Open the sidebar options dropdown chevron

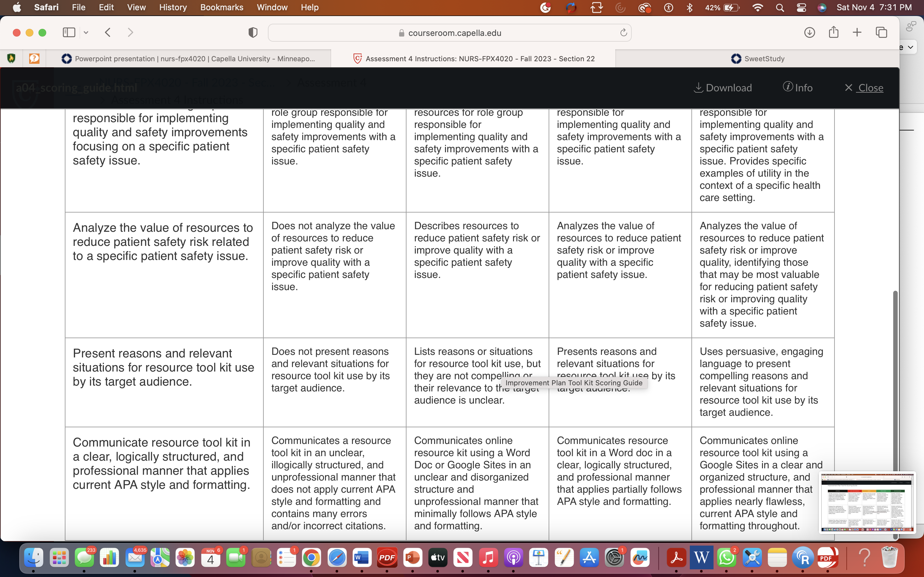(86, 33)
